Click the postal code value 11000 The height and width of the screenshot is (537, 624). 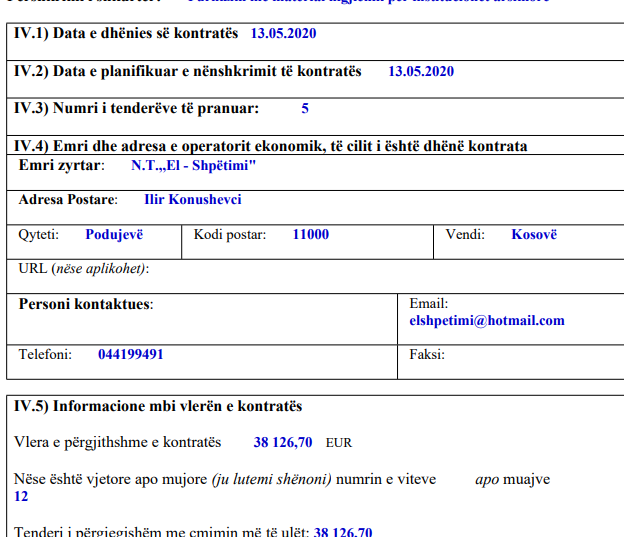point(311,234)
